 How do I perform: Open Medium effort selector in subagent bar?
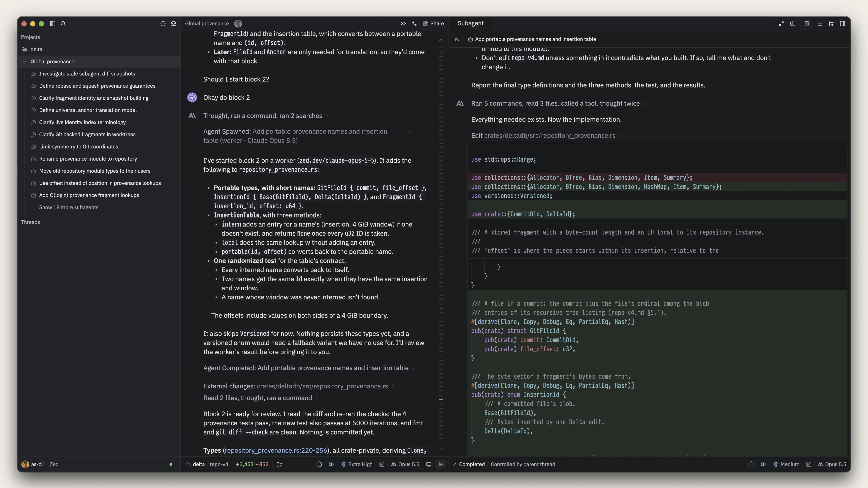pyautogui.click(x=786, y=464)
